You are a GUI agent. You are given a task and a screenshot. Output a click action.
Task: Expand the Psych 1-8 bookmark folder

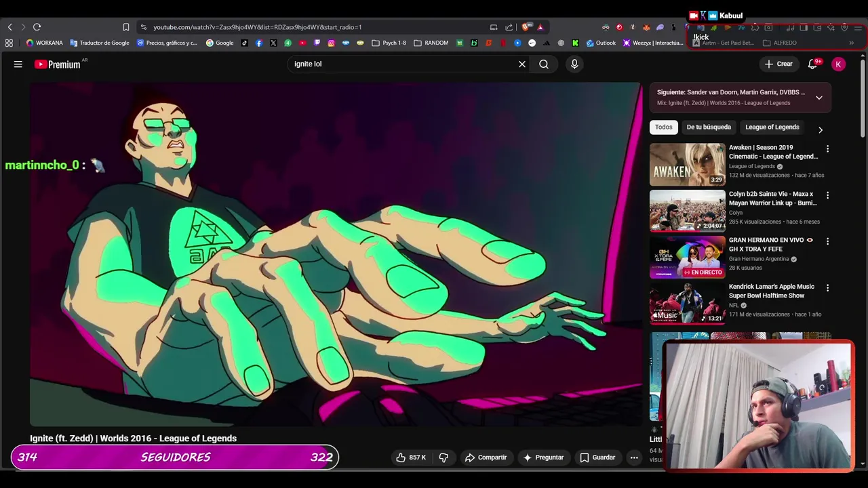pyautogui.click(x=389, y=43)
